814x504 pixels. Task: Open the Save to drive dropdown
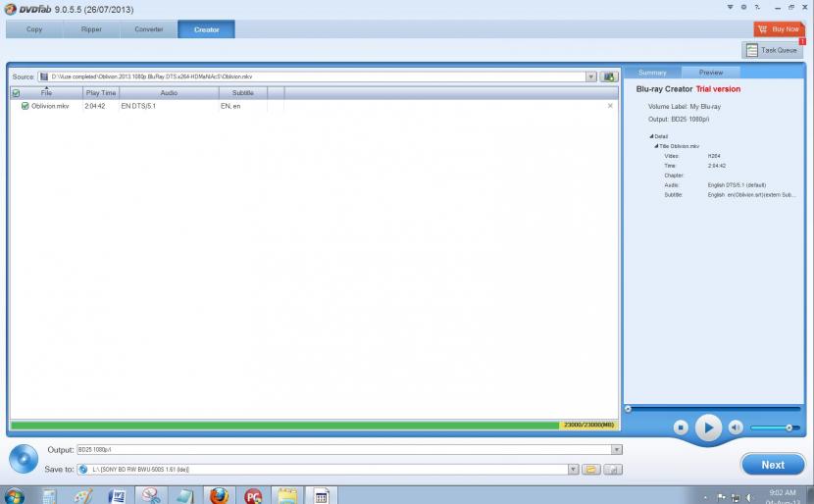pyautogui.click(x=573, y=470)
